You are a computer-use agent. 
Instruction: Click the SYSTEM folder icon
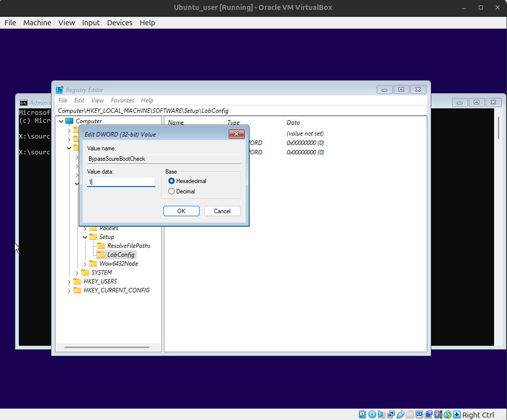coord(85,273)
